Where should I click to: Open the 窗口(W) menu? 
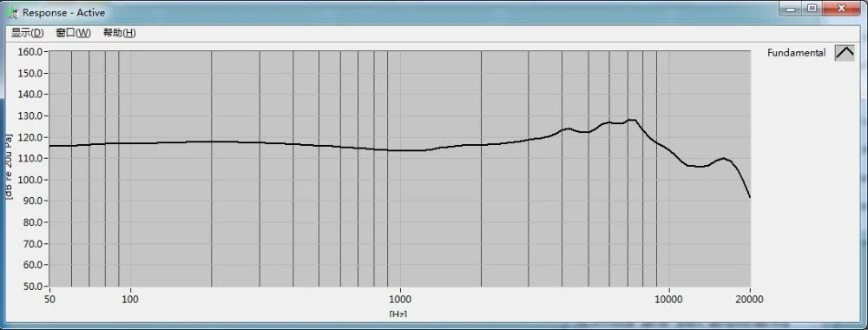[x=74, y=33]
